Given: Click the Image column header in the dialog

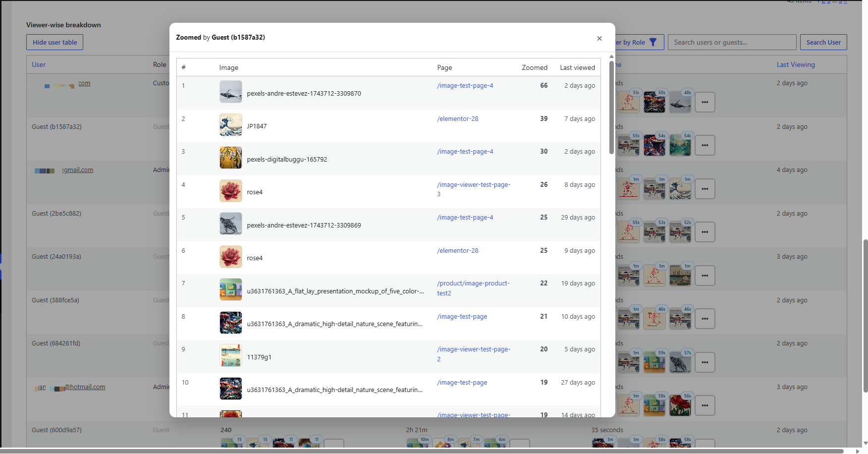Looking at the screenshot, I should tap(229, 67).
